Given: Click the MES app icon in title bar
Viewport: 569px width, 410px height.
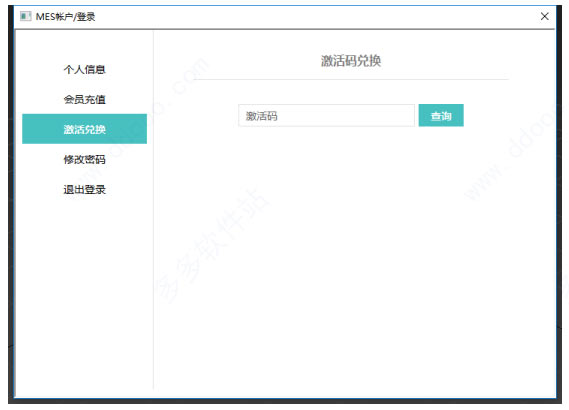Looking at the screenshot, I should click(x=25, y=16).
